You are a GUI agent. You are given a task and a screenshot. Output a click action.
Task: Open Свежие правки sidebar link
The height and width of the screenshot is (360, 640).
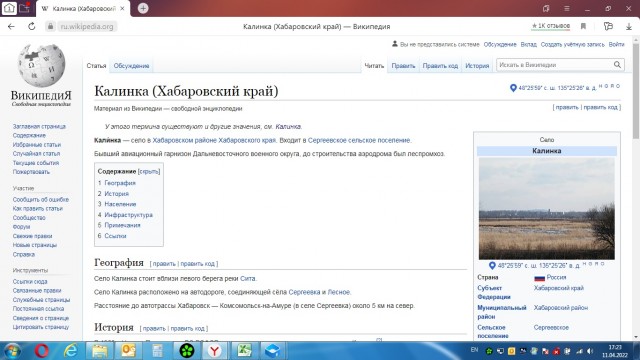point(32,236)
